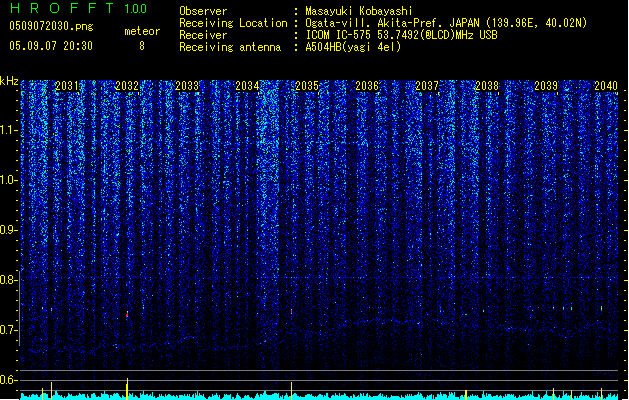Select the filename 0509072030.png

click(51, 26)
